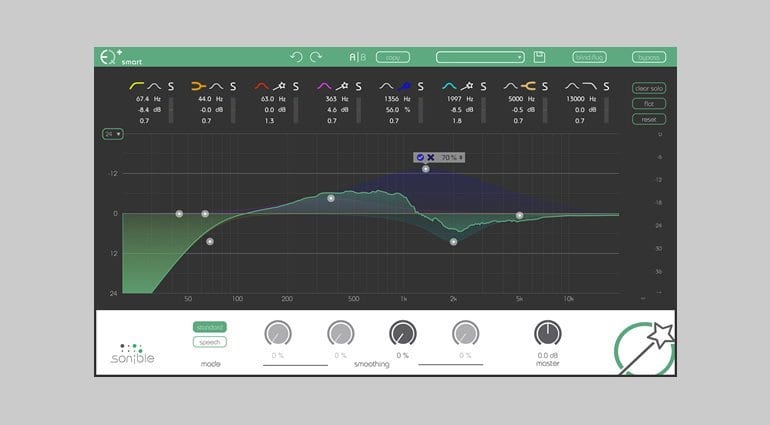Select the graph node at the 2k dip
This screenshot has width=770, height=425.
(453, 242)
